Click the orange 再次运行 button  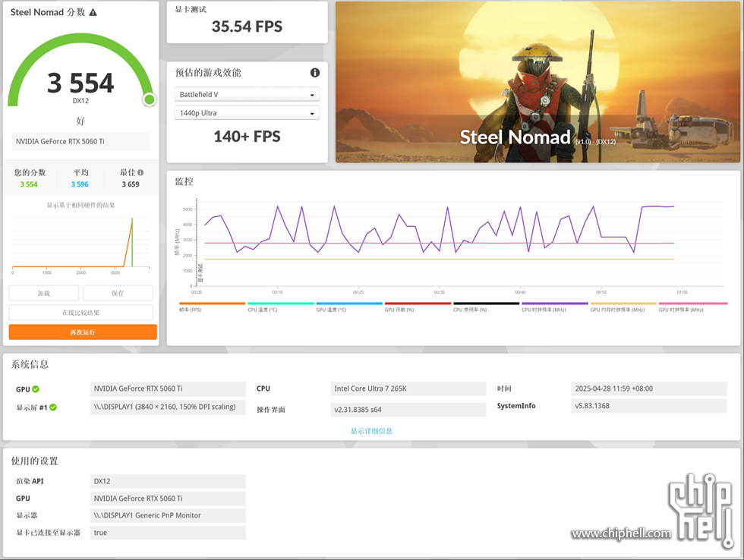pyautogui.click(x=83, y=332)
